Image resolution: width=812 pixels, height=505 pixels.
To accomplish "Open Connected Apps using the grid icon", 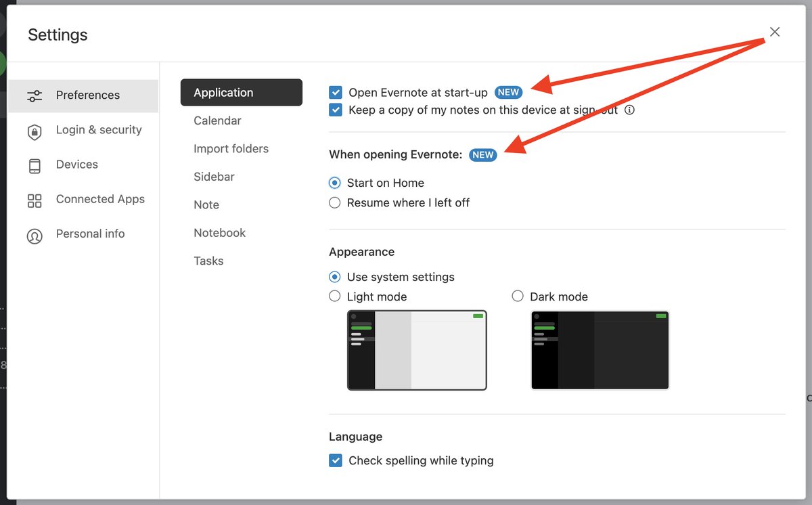I will click(35, 199).
